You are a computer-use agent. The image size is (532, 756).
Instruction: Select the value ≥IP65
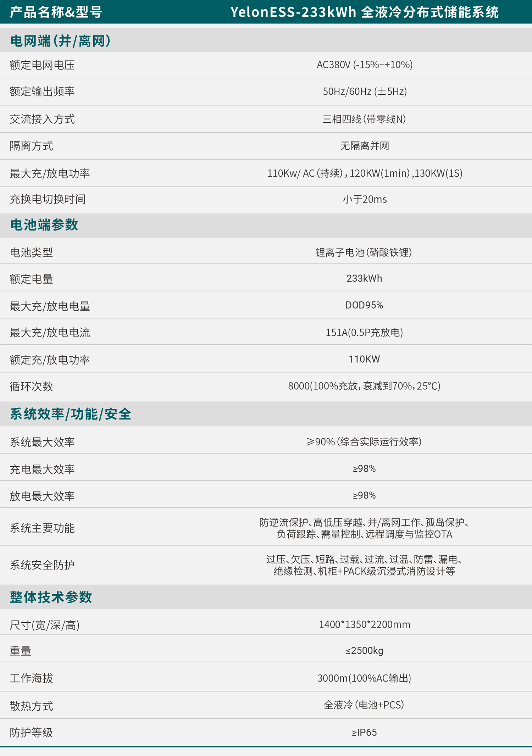tap(364, 732)
